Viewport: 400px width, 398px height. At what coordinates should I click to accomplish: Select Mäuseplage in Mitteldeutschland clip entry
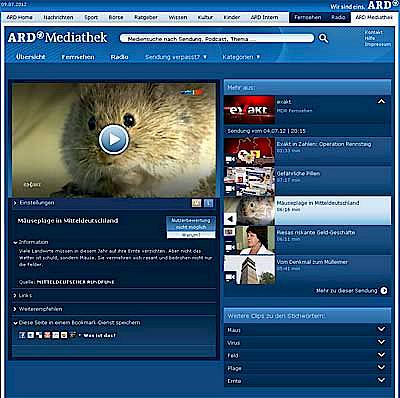coord(308,210)
